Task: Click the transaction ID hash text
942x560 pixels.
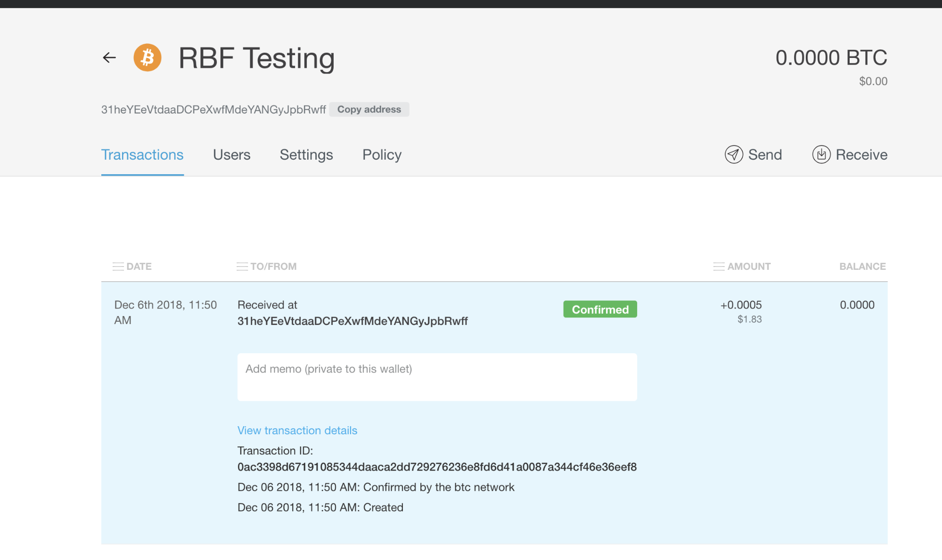Action: point(437,467)
